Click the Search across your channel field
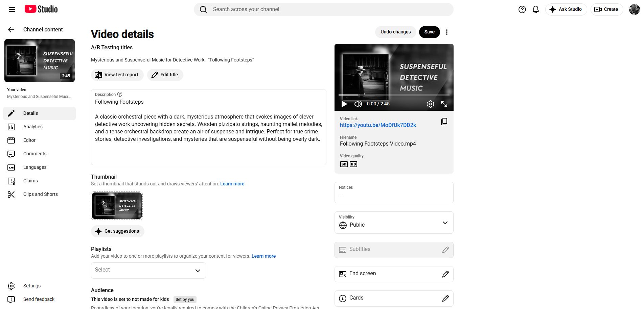The image size is (644, 309). (x=323, y=9)
